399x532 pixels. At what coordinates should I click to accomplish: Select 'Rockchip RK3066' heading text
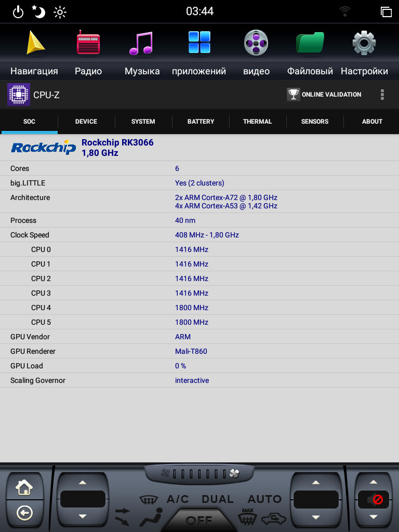117,142
